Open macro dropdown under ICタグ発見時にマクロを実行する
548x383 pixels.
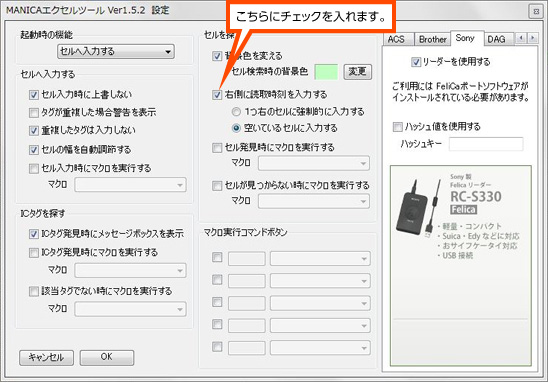click(x=130, y=270)
